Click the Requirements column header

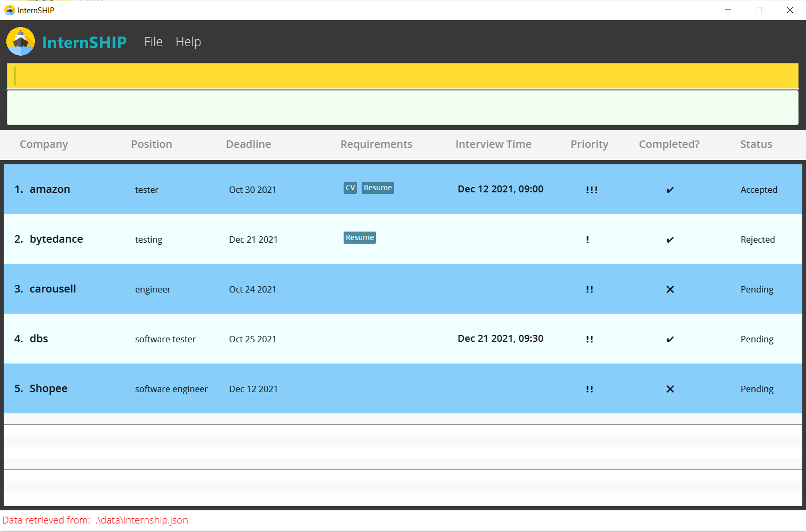click(376, 144)
